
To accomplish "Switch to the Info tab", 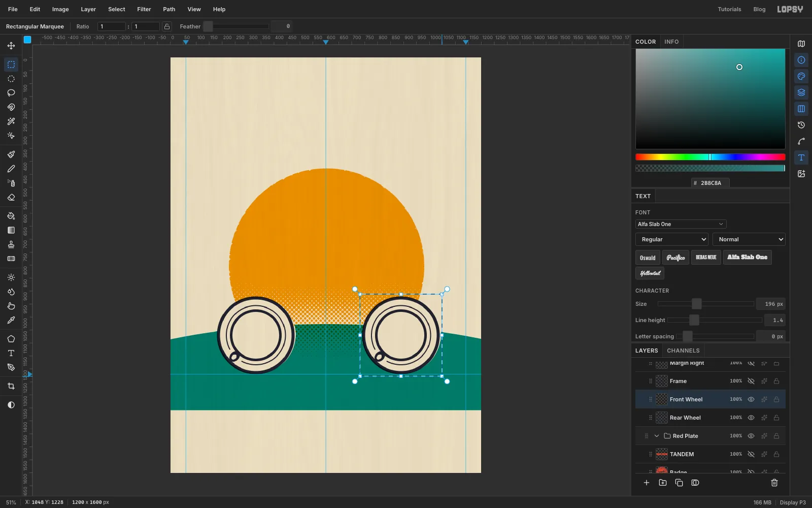I will pyautogui.click(x=671, y=42).
